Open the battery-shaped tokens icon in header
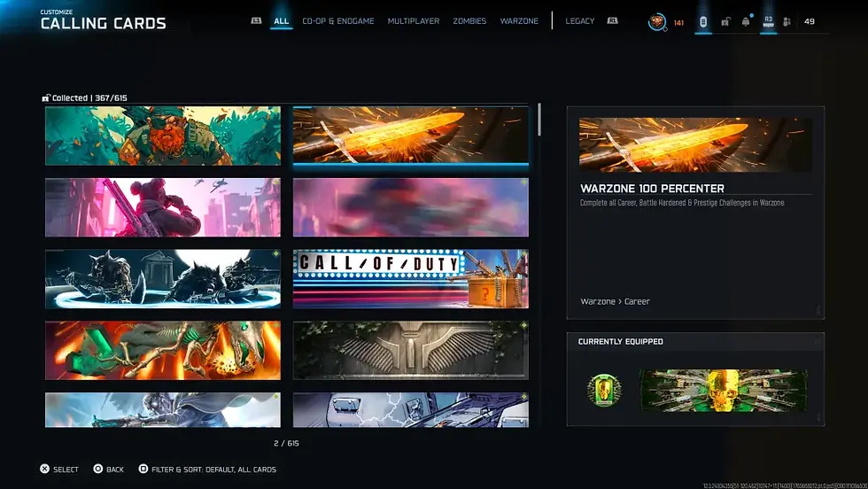868x489 pixels. coord(703,21)
